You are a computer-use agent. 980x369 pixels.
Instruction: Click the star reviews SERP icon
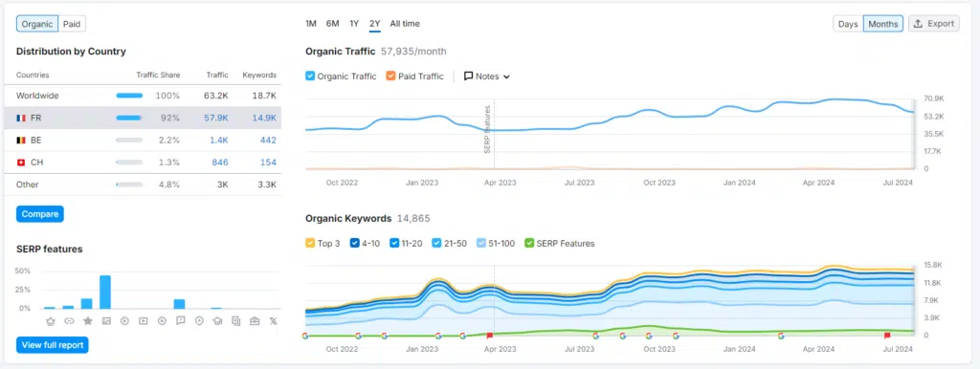(87, 321)
